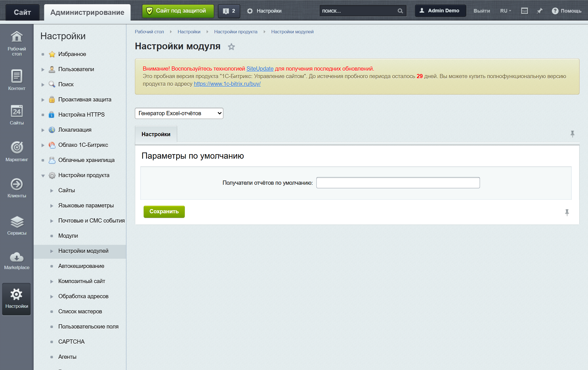This screenshot has height=370, width=588.
Task: Open the Контент sidebar section
Action: [17, 80]
